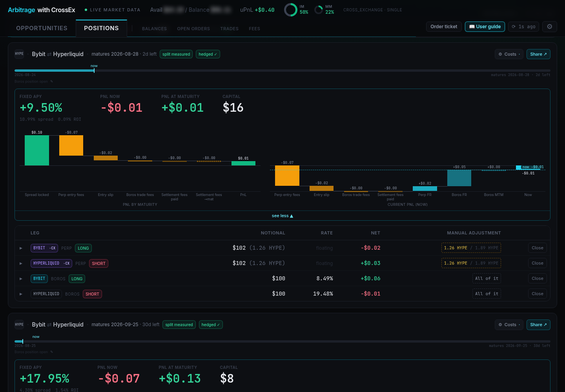Toggle 'split measured' badge on 30d-left card
The width and height of the screenshot is (565, 392).
[x=179, y=325]
